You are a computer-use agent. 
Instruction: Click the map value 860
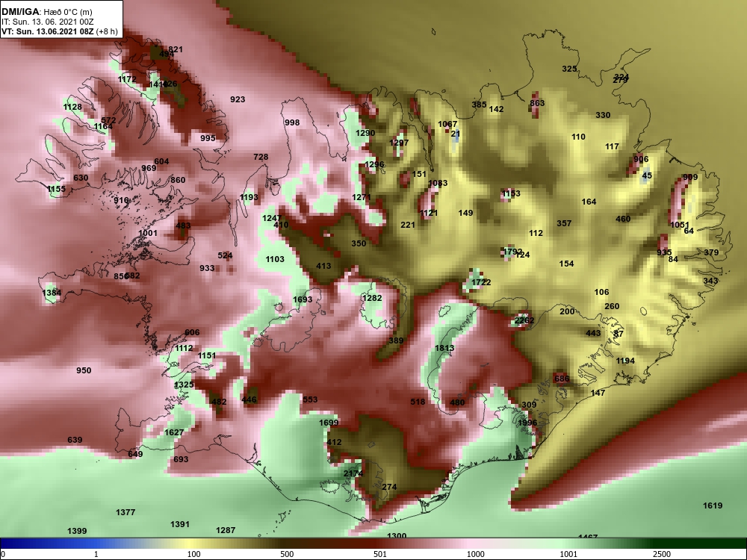click(178, 180)
